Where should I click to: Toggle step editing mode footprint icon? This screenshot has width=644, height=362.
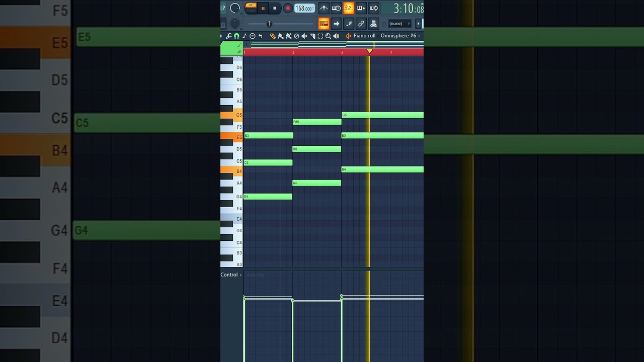coord(349,24)
